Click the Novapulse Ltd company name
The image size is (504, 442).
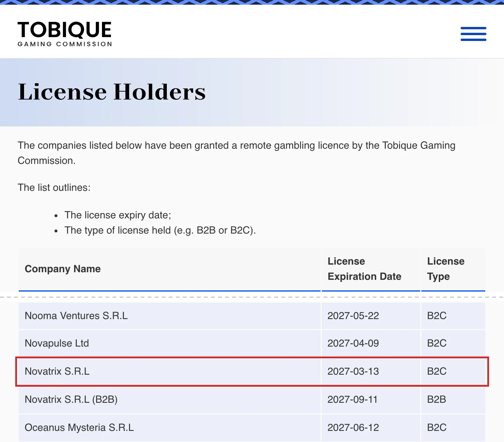point(57,343)
